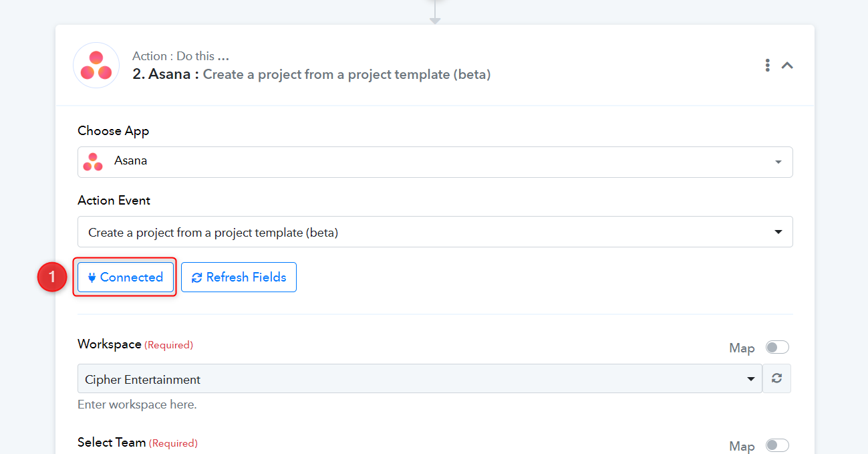This screenshot has height=454, width=868.
Task: Click the Asana logo in action header
Action: point(96,66)
